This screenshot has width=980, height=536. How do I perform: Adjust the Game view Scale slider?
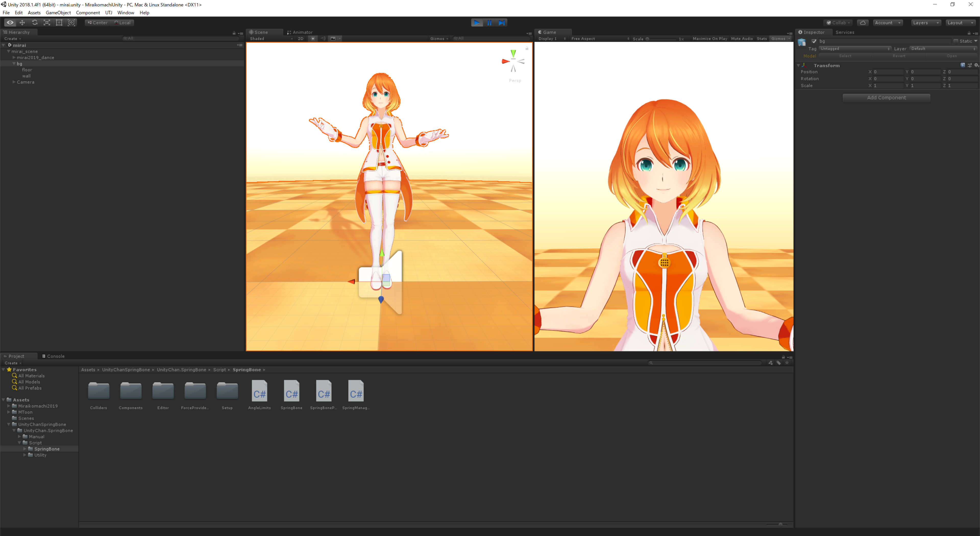pyautogui.click(x=661, y=39)
